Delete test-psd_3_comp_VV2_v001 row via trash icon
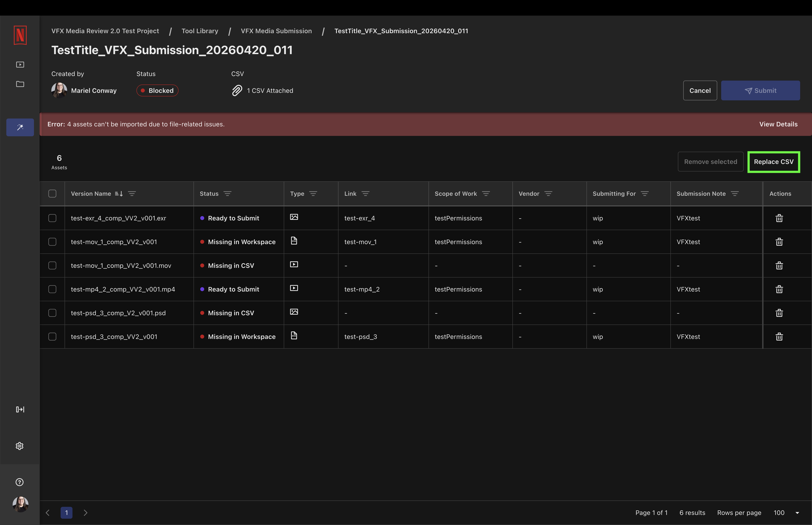 point(779,337)
